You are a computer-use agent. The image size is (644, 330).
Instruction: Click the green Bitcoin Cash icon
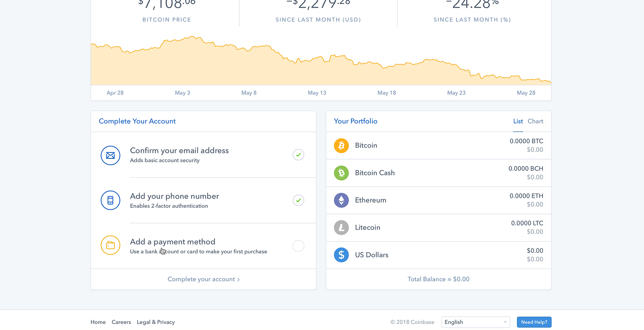(x=341, y=173)
